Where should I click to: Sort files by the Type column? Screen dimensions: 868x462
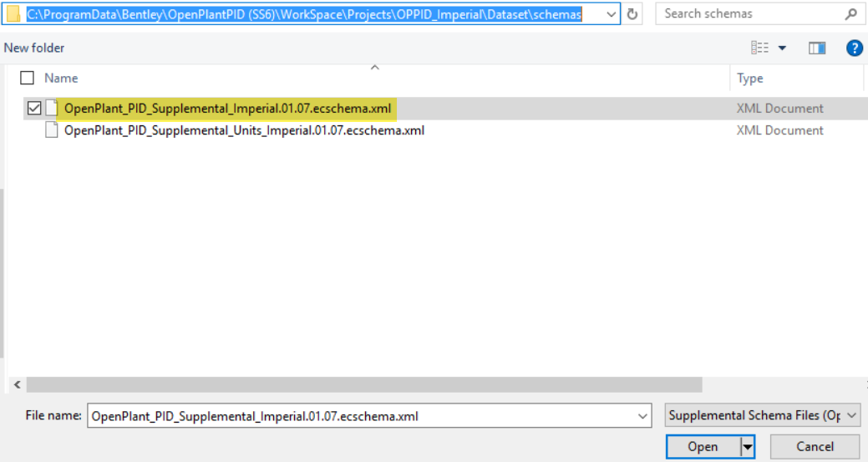coord(750,79)
